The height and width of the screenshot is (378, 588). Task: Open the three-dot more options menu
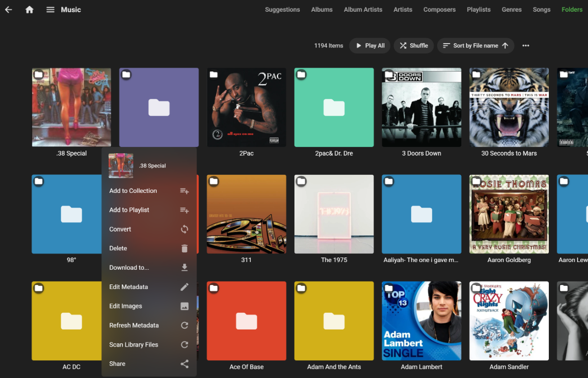(526, 46)
